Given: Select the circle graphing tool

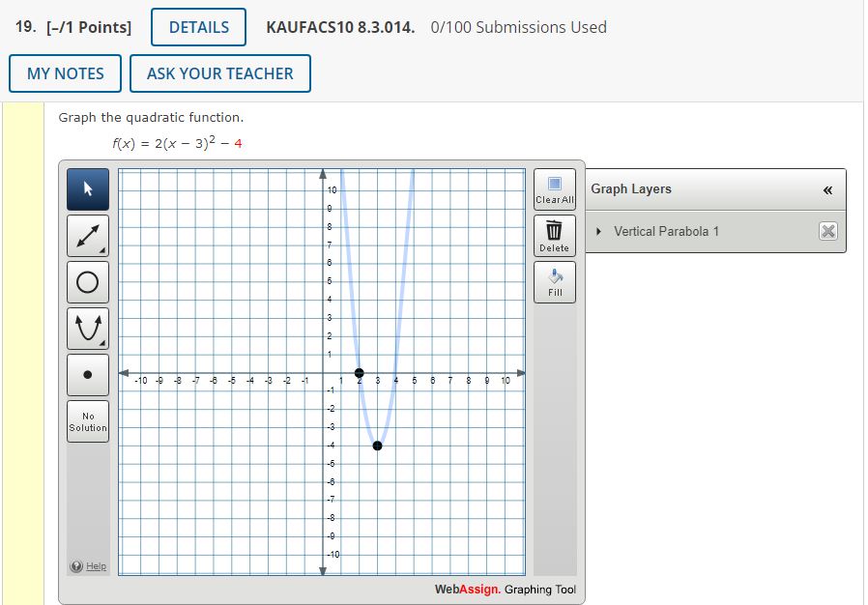Looking at the screenshot, I should click(87, 281).
